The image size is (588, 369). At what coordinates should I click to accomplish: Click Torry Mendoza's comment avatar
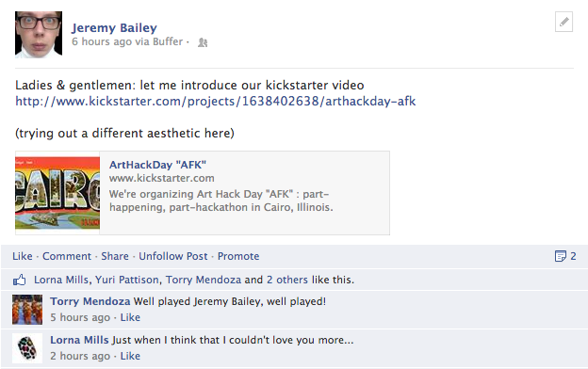point(27,310)
